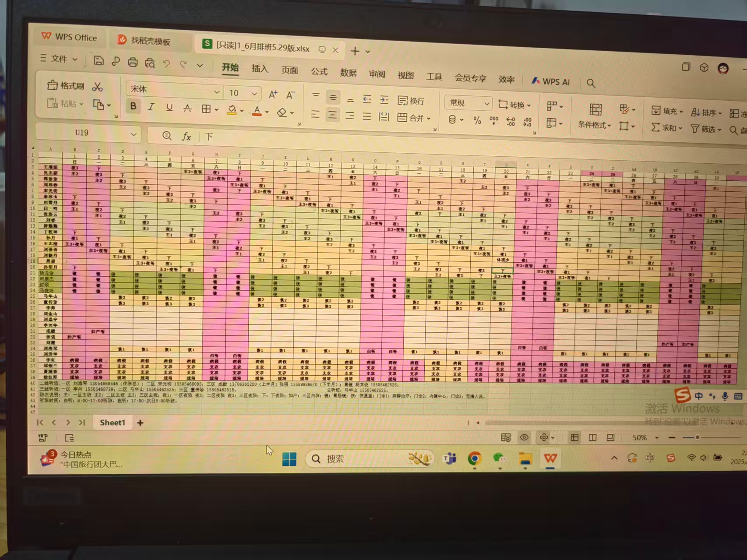The height and width of the screenshot is (560, 747).
Task: Open Conditional Formatting (条件格式)
Action: [594, 116]
